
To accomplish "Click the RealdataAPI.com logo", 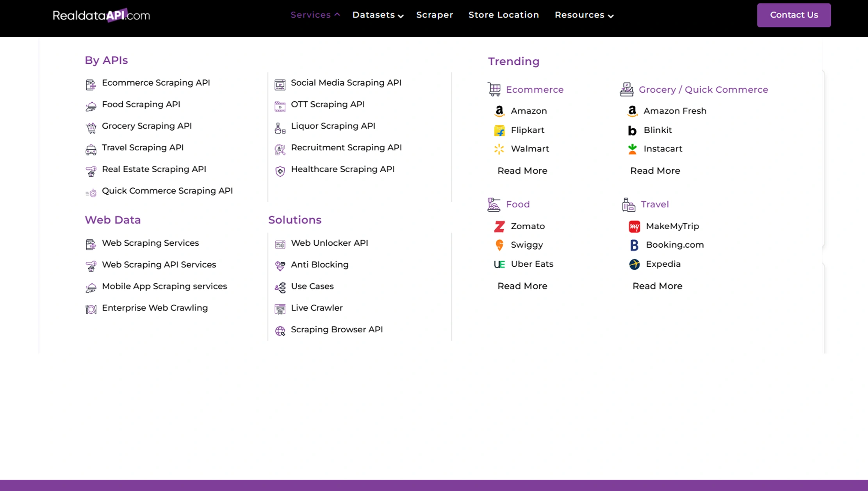I will point(101,15).
